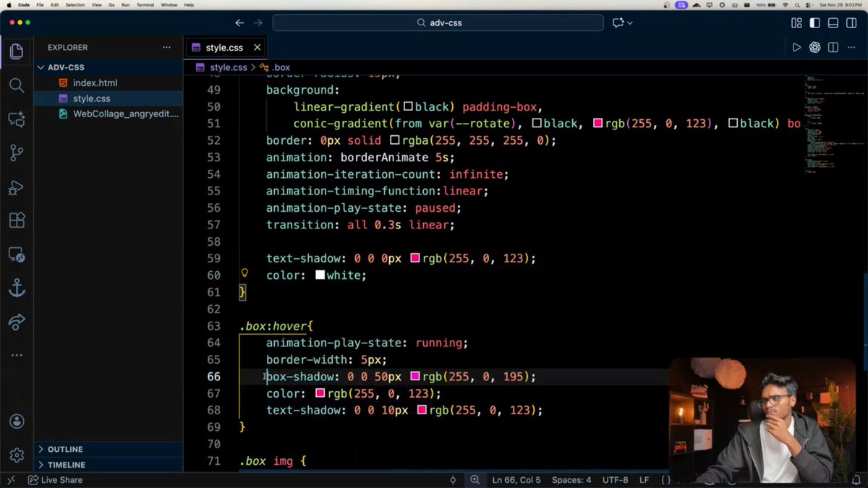The image size is (868, 488).
Task: Run the file with the Play button
Action: [796, 47]
